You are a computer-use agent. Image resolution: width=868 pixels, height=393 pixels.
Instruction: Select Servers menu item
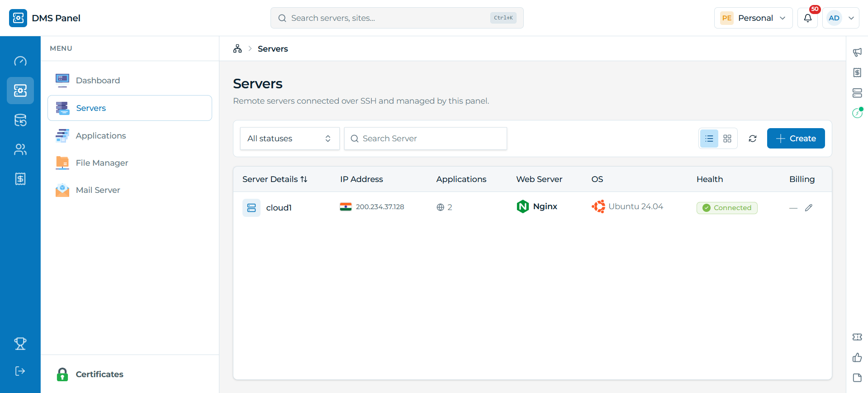[x=130, y=108]
